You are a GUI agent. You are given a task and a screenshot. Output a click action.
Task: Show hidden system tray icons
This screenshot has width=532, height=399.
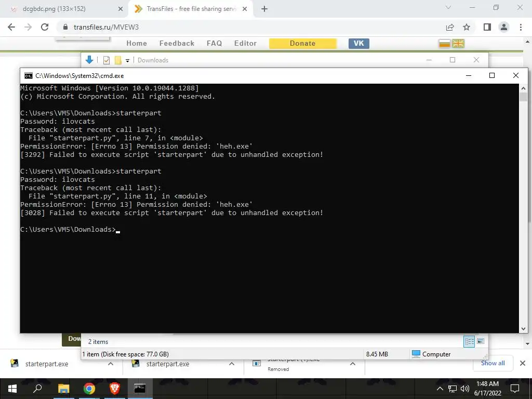(x=440, y=389)
